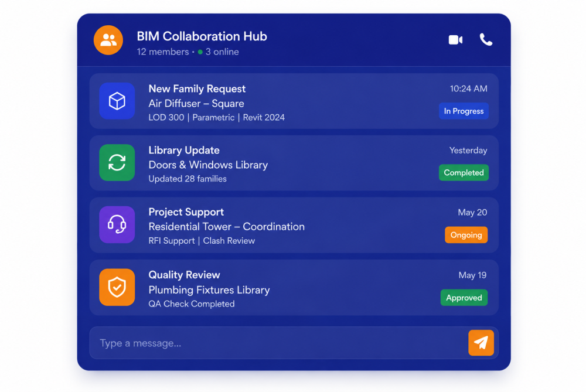Viewport: 586px width, 392px height.
Task: Click the 3 online indicator
Action: pos(219,52)
